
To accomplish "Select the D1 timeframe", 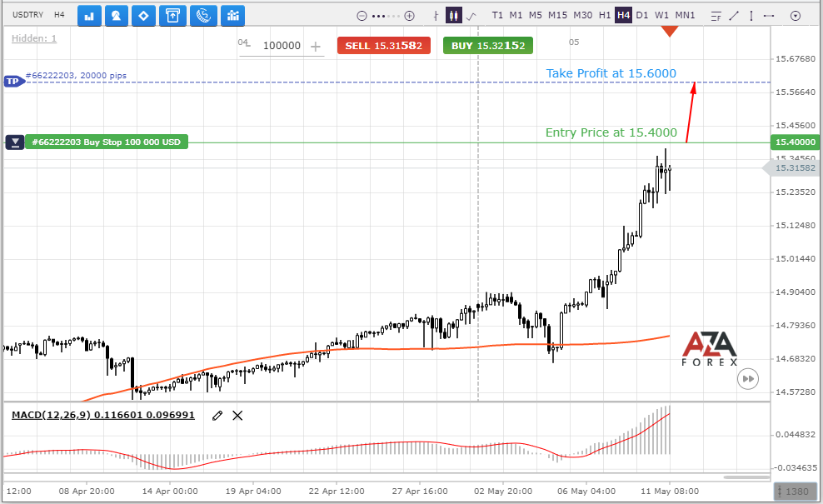I will 642,15.
